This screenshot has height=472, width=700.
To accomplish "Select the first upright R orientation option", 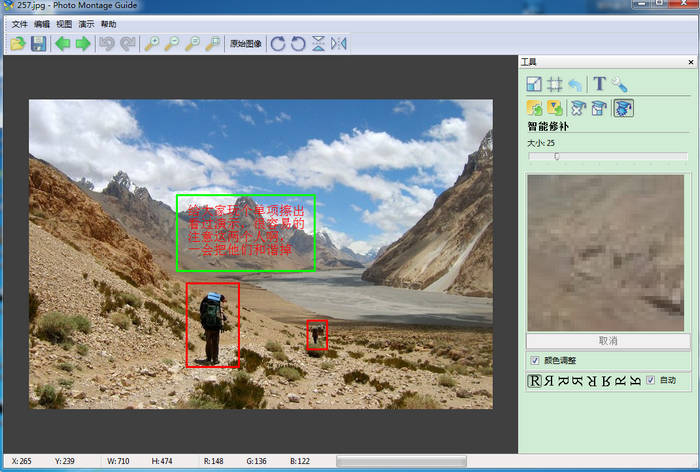I will tap(534, 380).
